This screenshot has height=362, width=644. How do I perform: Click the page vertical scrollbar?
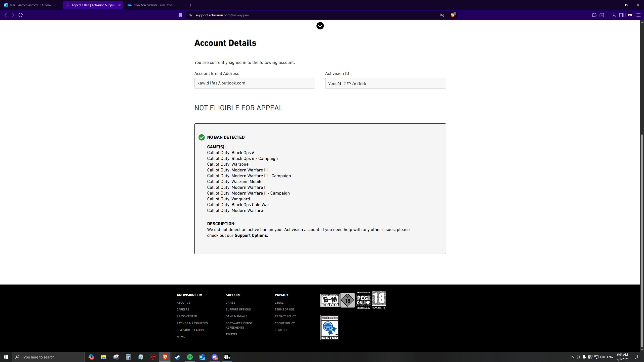[642, 241]
